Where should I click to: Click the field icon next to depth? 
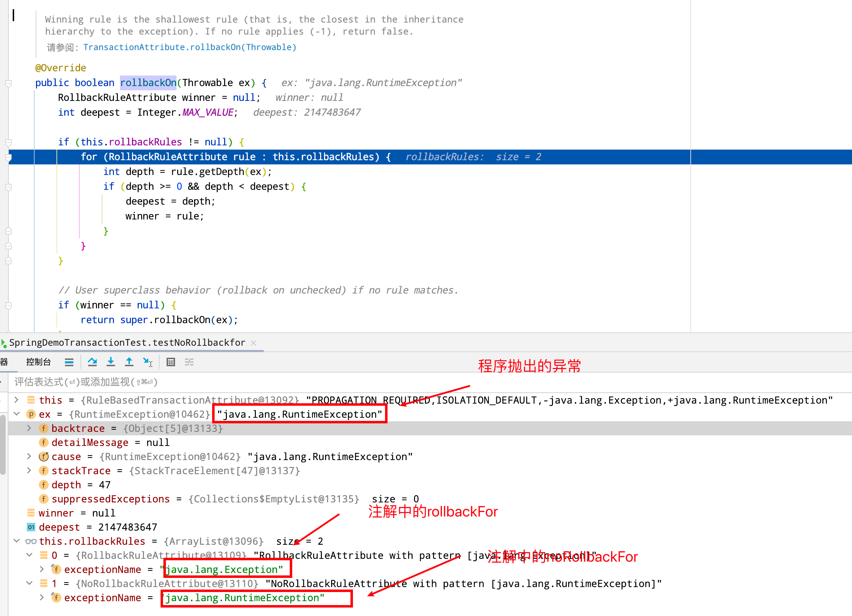(44, 485)
